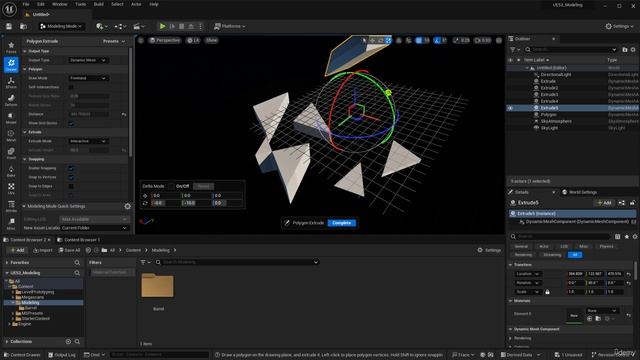Reset Distance value to default arrow
Screen dimensions: 640x360
(124, 114)
